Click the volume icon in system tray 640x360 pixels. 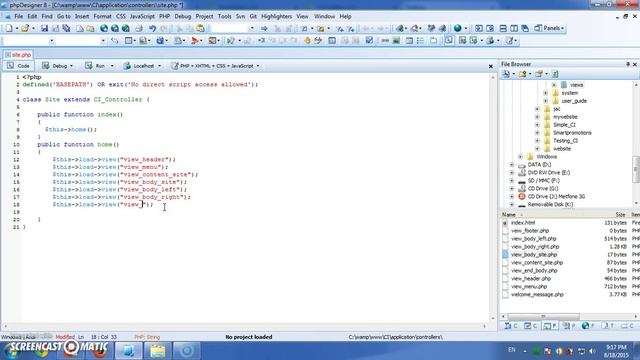tap(592, 351)
